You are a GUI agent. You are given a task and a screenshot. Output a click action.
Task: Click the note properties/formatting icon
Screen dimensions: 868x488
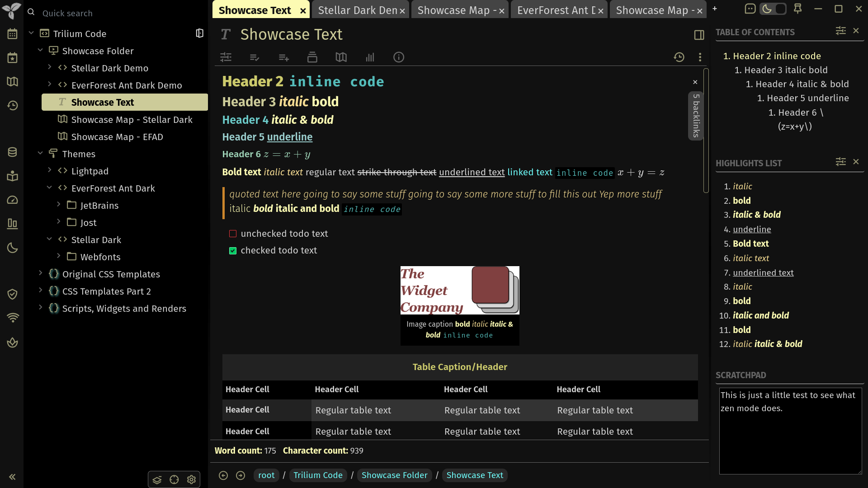[x=226, y=56]
